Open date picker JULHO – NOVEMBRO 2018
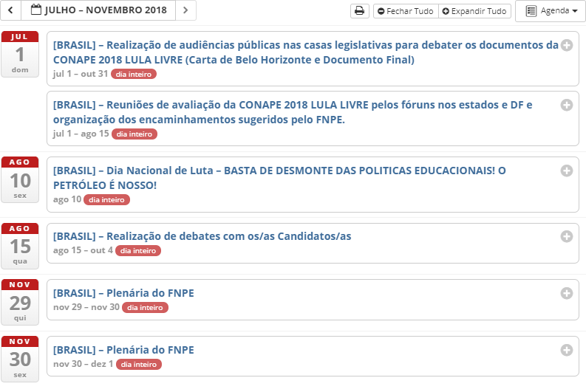Viewport: 586px width, 392px height. click(98, 10)
